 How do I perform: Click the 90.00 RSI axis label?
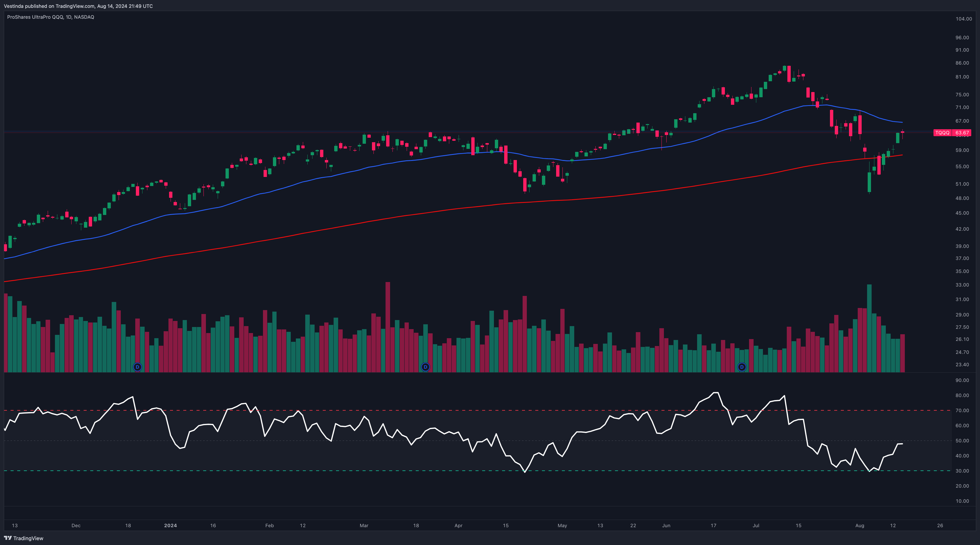pyautogui.click(x=962, y=380)
